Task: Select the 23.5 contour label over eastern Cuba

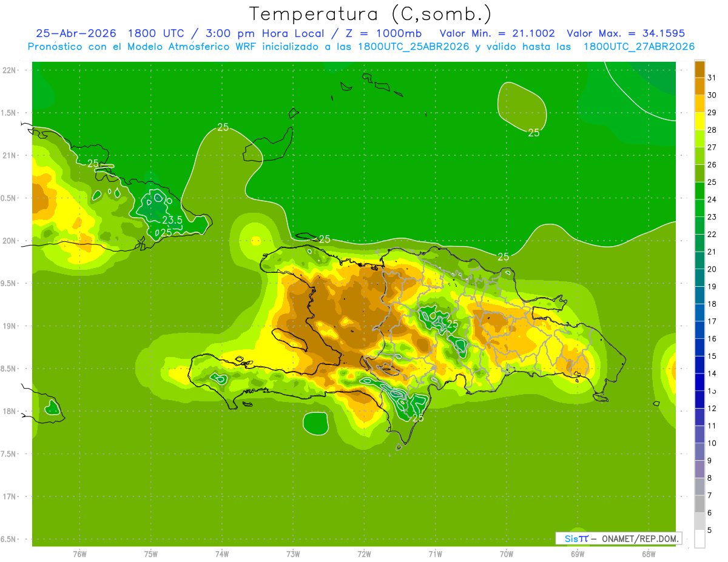Action: (x=172, y=219)
